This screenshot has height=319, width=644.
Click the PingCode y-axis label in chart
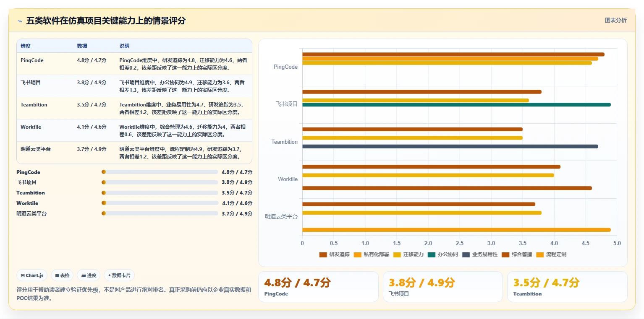pyautogui.click(x=285, y=67)
